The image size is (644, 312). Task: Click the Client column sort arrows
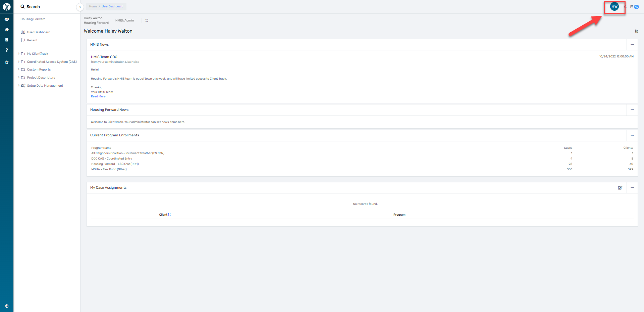point(170,215)
